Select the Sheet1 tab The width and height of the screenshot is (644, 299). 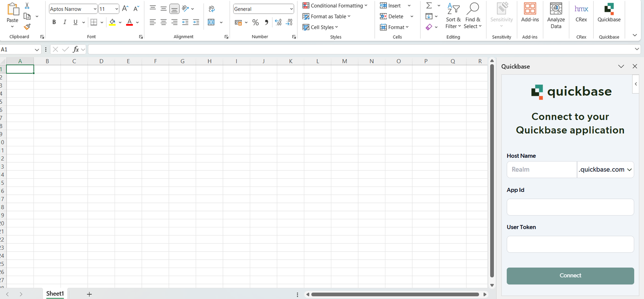pyautogui.click(x=55, y=294)
